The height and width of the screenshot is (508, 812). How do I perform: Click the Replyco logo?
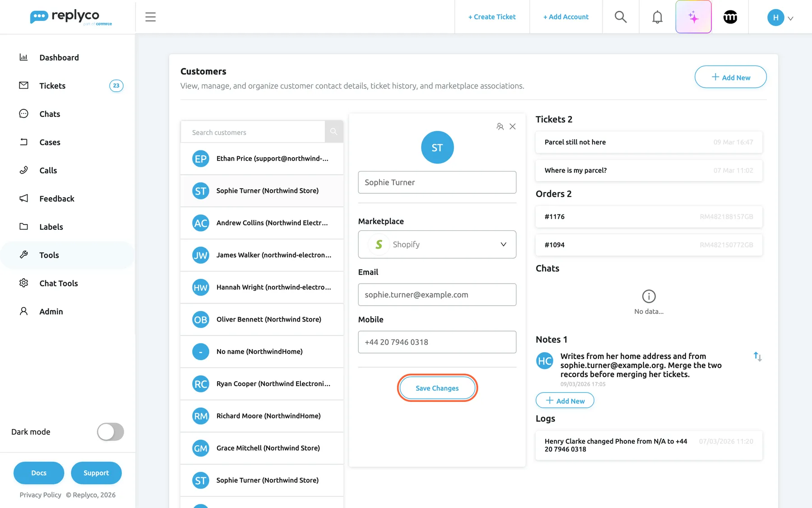pyautogui.click(x=71, y=17)
